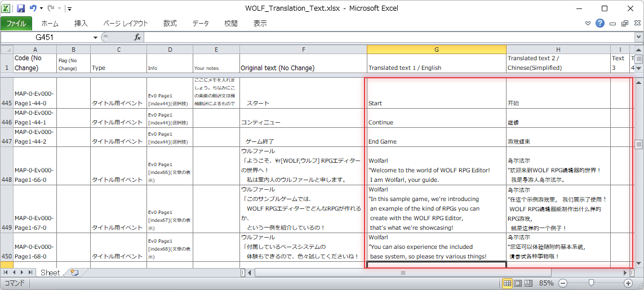The height and width of the screenshot is (290, 644).
Task: Click horizontal scrollbar left arrow
Action: click(249, 273)
